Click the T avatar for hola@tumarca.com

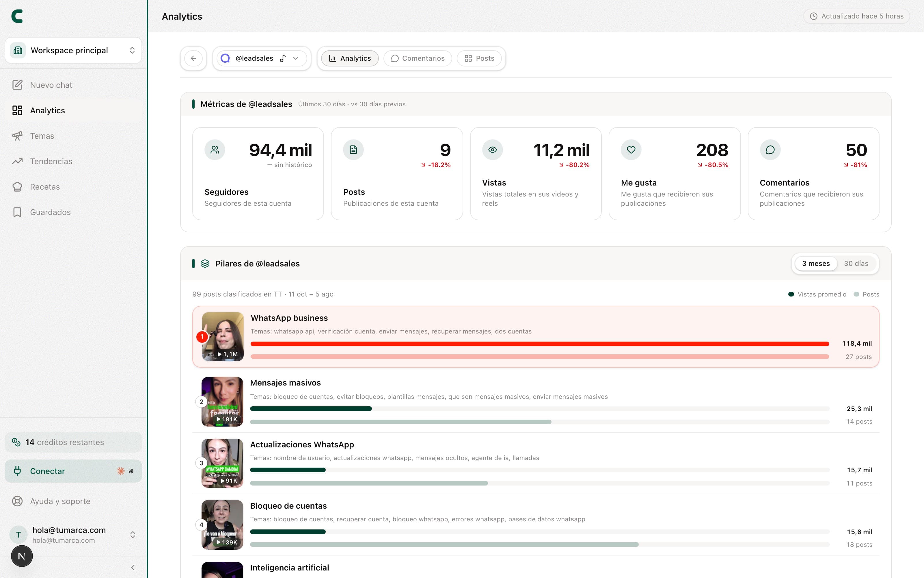coord(18,535)
